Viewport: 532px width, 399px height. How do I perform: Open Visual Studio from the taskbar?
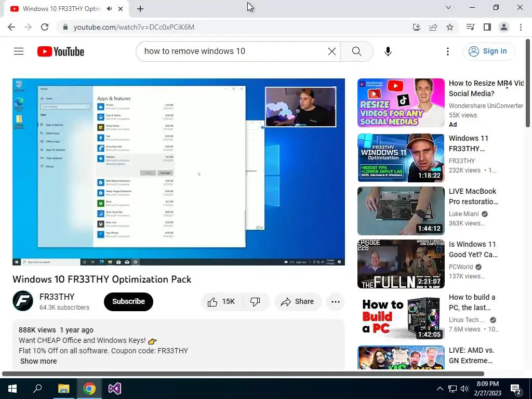pos(115,389)
